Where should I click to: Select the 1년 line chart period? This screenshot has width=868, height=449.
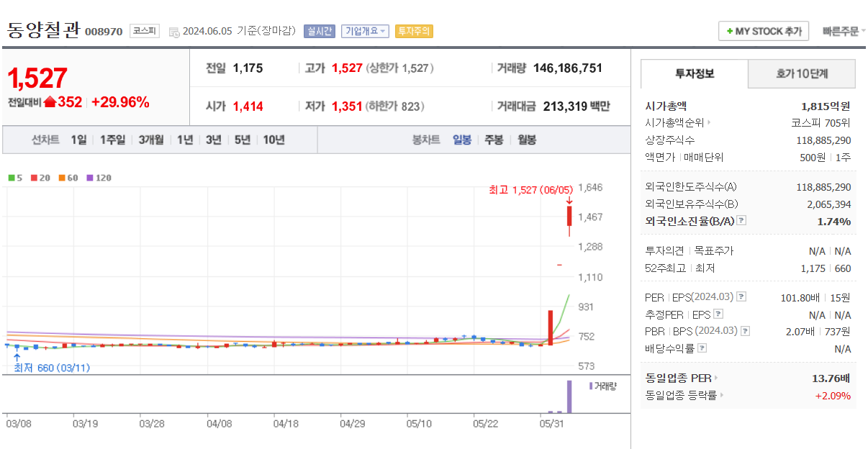point(185,140)
